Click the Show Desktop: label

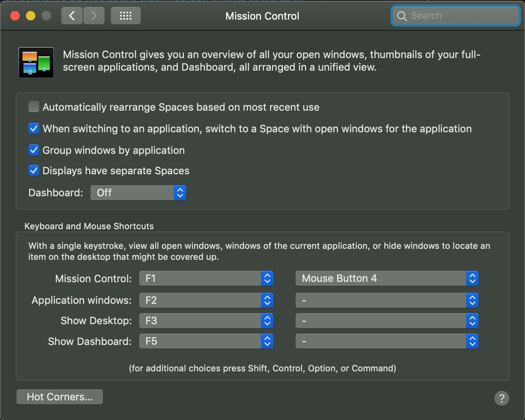click(96, 321)
